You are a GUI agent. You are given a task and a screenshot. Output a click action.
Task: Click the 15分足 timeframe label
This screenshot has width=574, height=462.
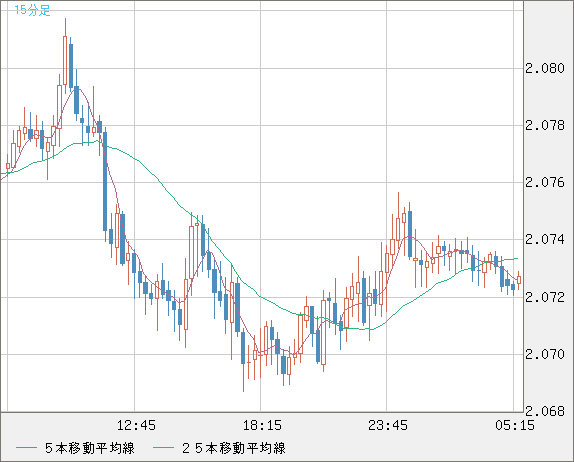32,10
